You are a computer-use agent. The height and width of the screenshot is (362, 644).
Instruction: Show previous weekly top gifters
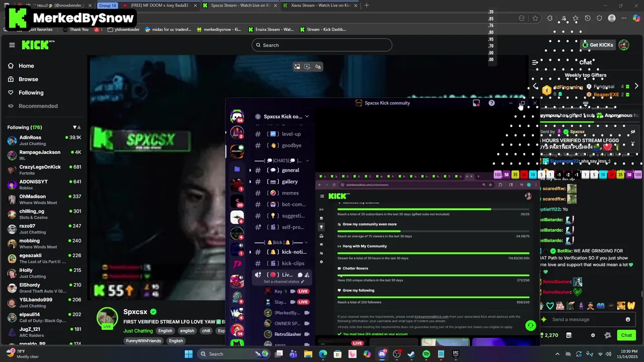point(535,86)
